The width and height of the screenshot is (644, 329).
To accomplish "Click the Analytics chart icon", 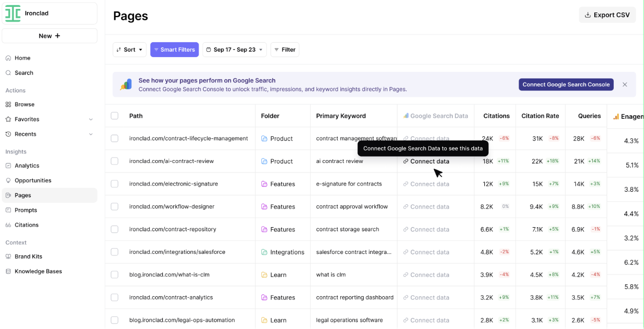I will pos(8,166).
